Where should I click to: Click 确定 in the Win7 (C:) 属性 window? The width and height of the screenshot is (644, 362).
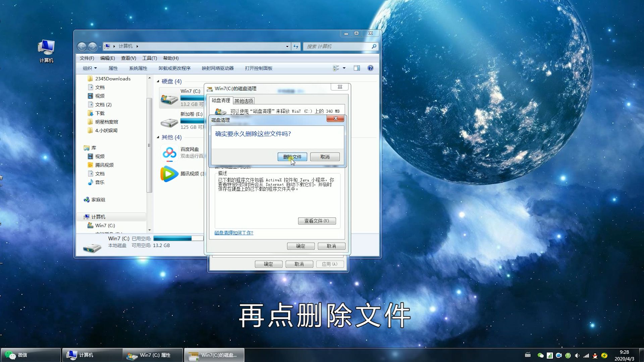pos(268,264)
